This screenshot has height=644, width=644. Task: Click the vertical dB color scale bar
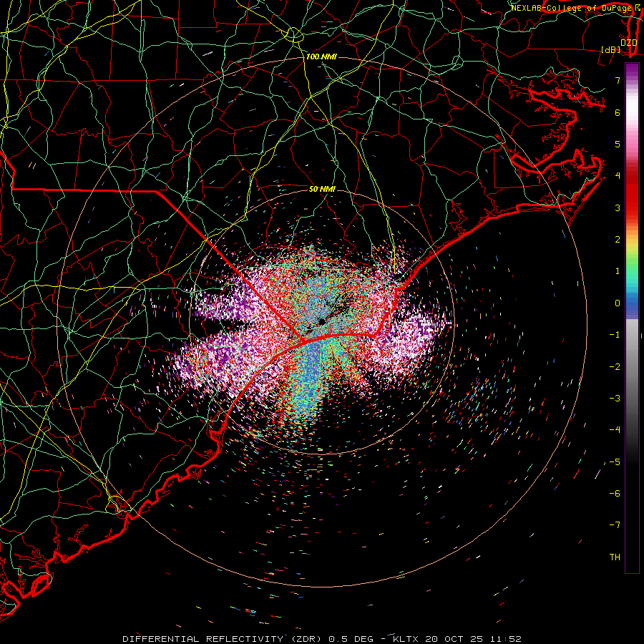coord(632,318)
